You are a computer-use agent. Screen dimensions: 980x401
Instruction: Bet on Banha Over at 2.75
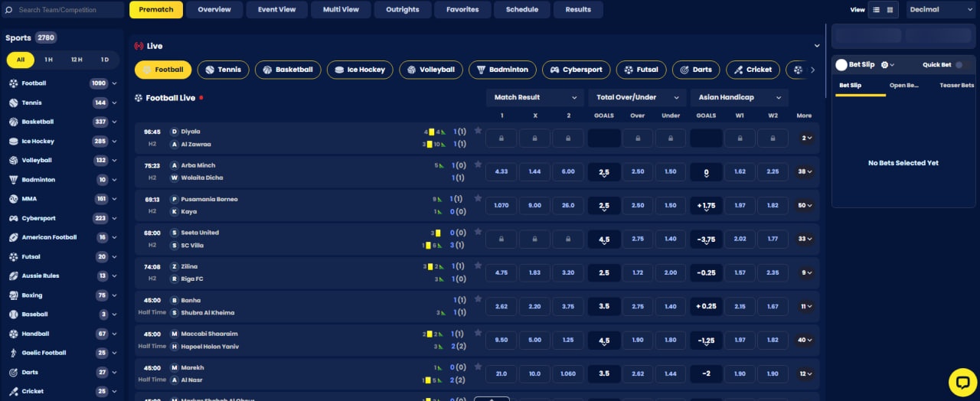[x=638, y=307]
